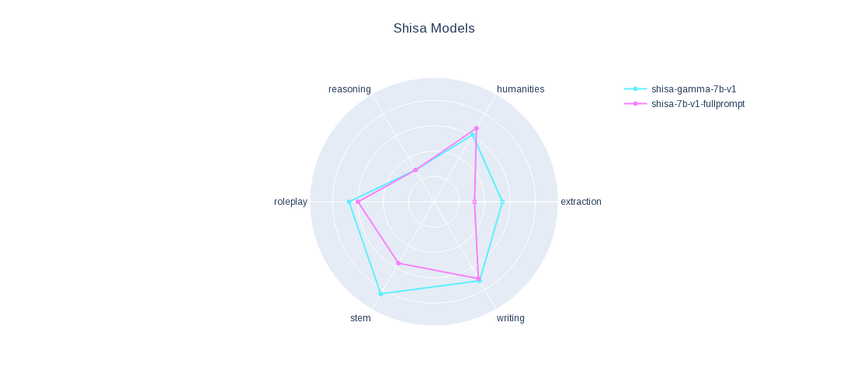The height and width of the screenshot is (388, 868).
Task: Select the extraction axis label
Action: 581,202
